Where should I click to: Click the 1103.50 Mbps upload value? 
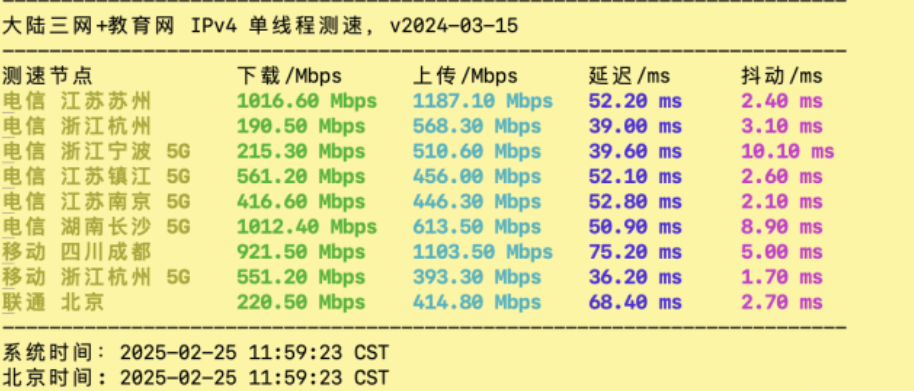(483, 252)
